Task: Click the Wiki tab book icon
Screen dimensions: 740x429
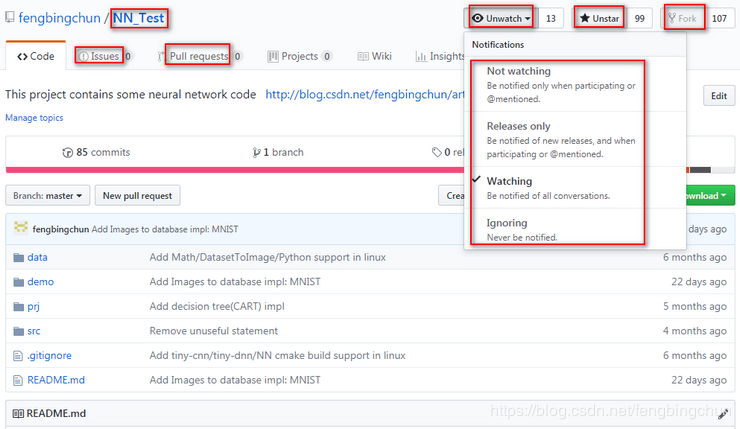Action: [363, 57]
